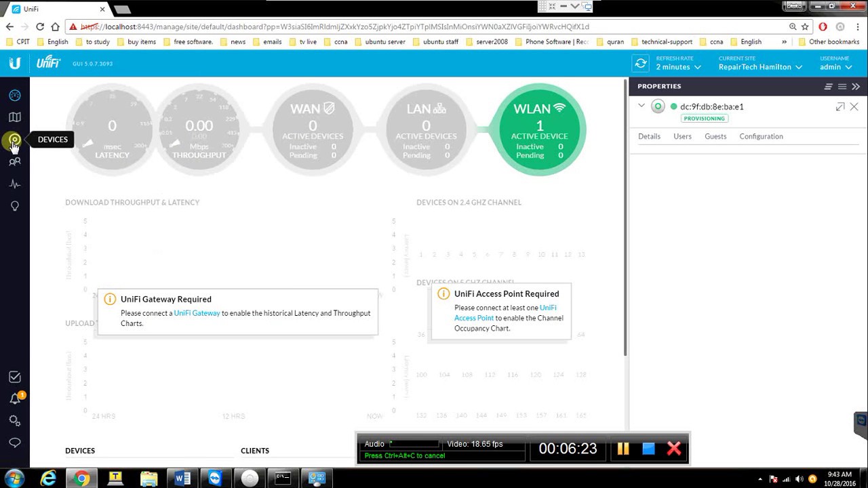This screenshot has height=488, width=868.
Task: Open the Devices sidebar icon
Action: coord(14,140)
